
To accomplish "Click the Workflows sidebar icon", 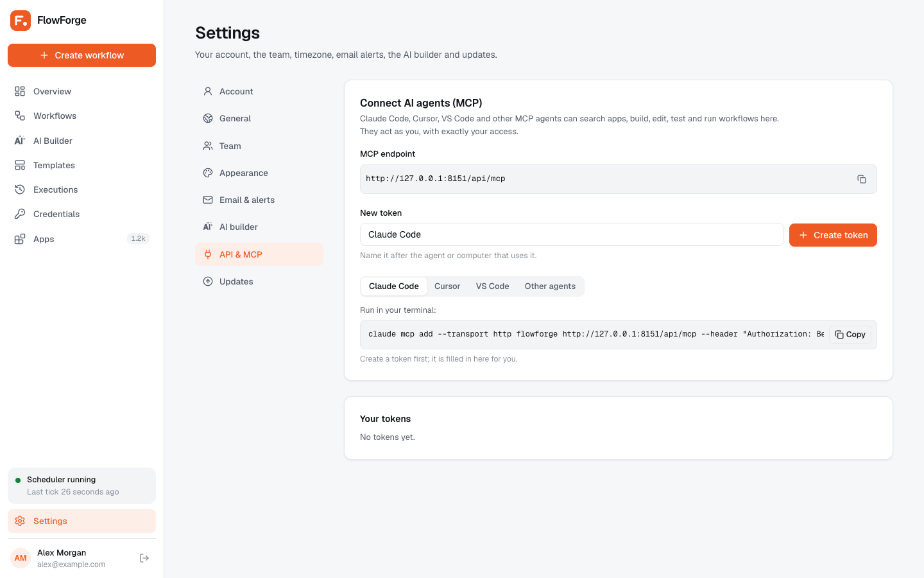I will pyautogui.click(x=20, y=116).
